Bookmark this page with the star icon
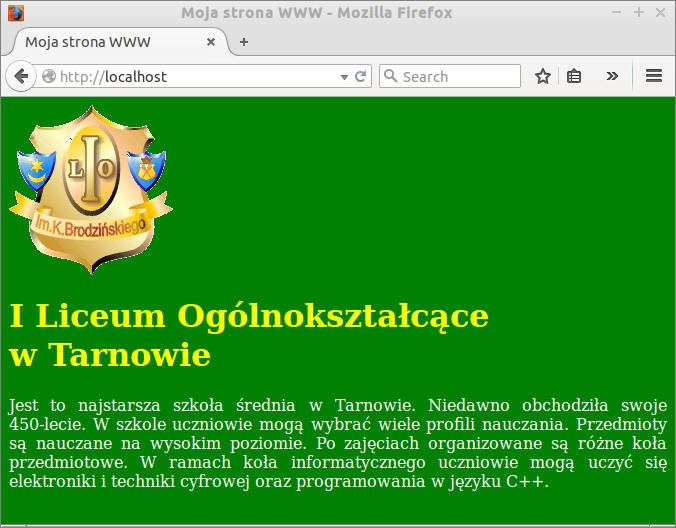The image size is (676, 528). 543,76
